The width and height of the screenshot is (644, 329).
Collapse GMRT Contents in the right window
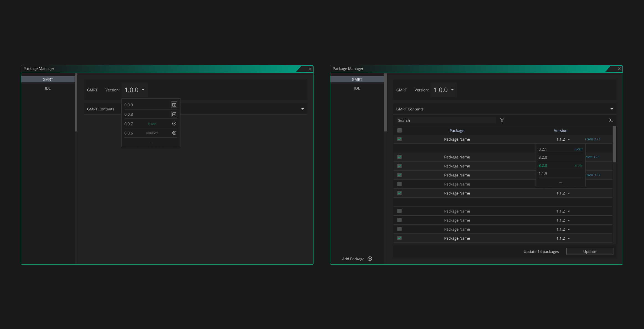(x=611, y=109)
